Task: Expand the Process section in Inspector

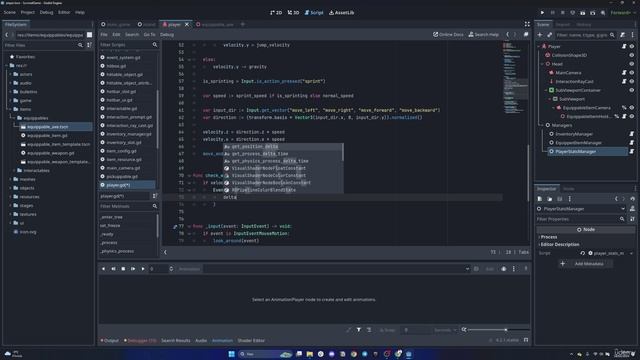Action: click(549, 237)
